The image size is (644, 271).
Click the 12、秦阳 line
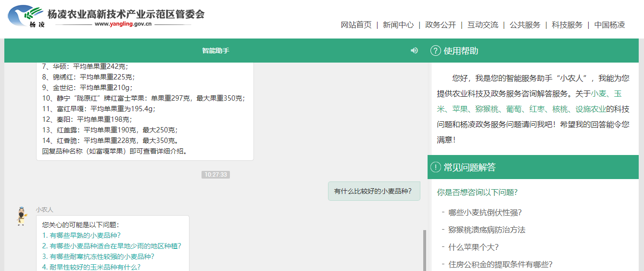click(87, 119)
